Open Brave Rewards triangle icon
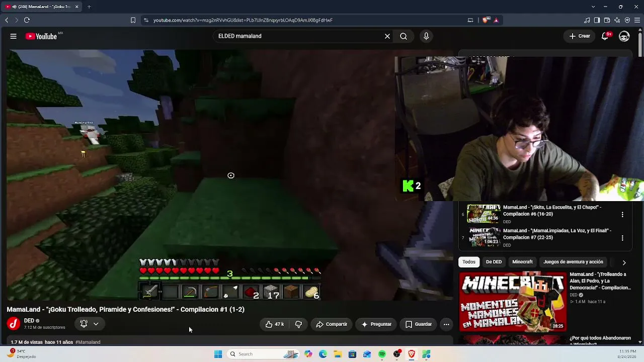This screenshot has width=644, height=362. pos(496,20)
